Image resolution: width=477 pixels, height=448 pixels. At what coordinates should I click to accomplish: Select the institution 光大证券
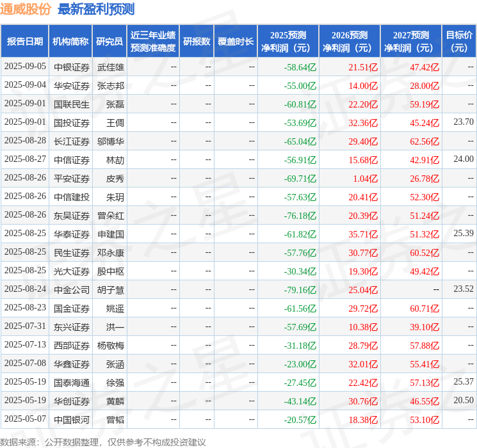pos(72,271)
